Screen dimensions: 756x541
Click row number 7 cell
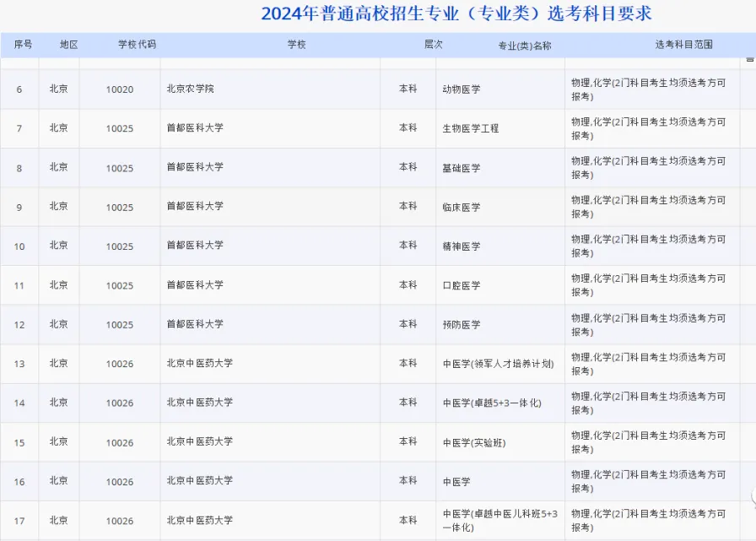coord(19,128)
